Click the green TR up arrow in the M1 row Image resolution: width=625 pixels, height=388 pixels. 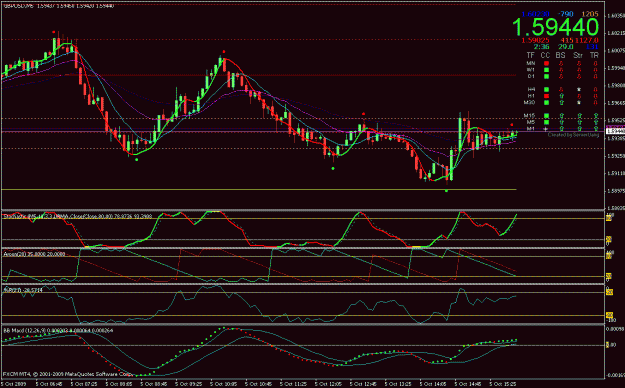[x=596, y=129]
